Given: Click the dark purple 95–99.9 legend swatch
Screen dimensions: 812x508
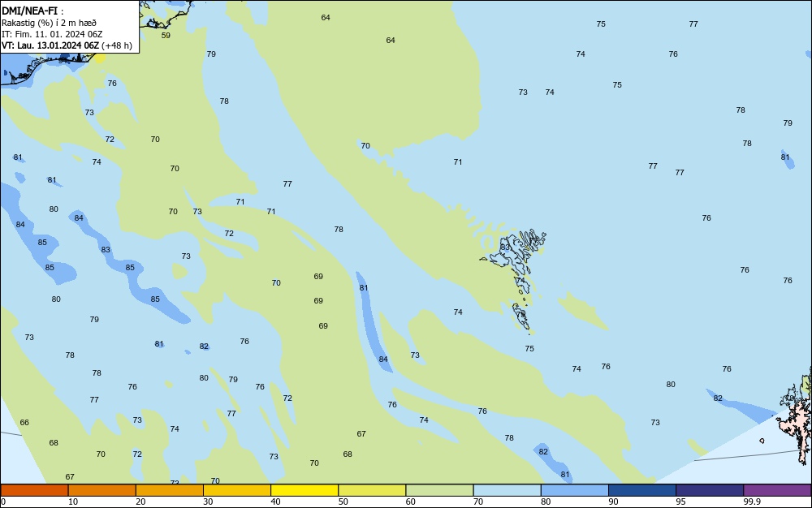Looking at the screenshot, I should pos(710,490).
